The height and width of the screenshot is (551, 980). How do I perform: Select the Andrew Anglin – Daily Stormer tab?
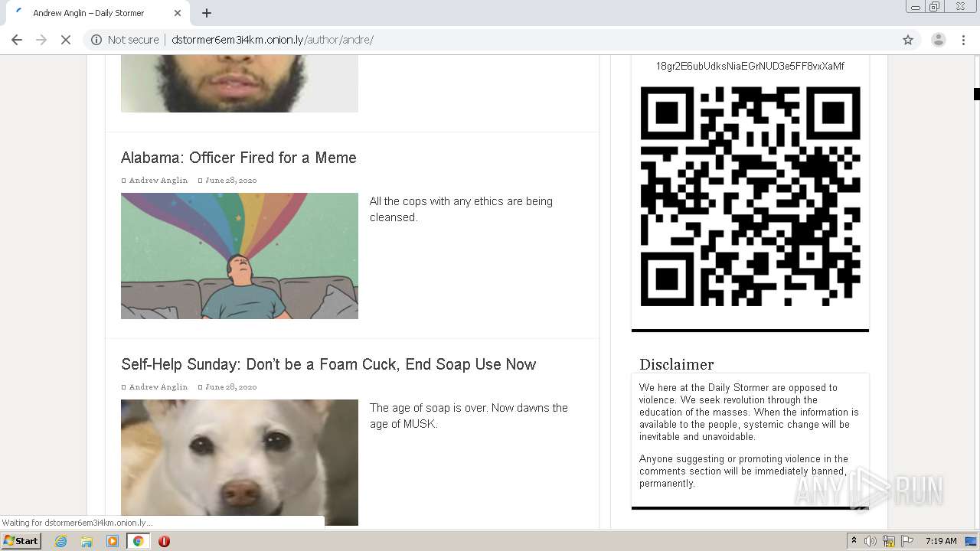pyautogui.click(x=96, y=13)
